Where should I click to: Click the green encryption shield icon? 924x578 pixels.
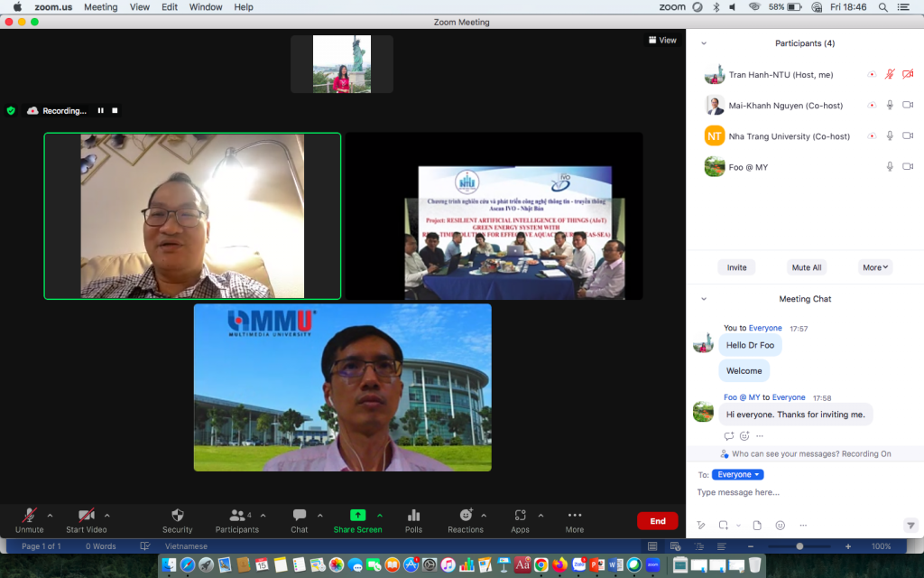11,110
